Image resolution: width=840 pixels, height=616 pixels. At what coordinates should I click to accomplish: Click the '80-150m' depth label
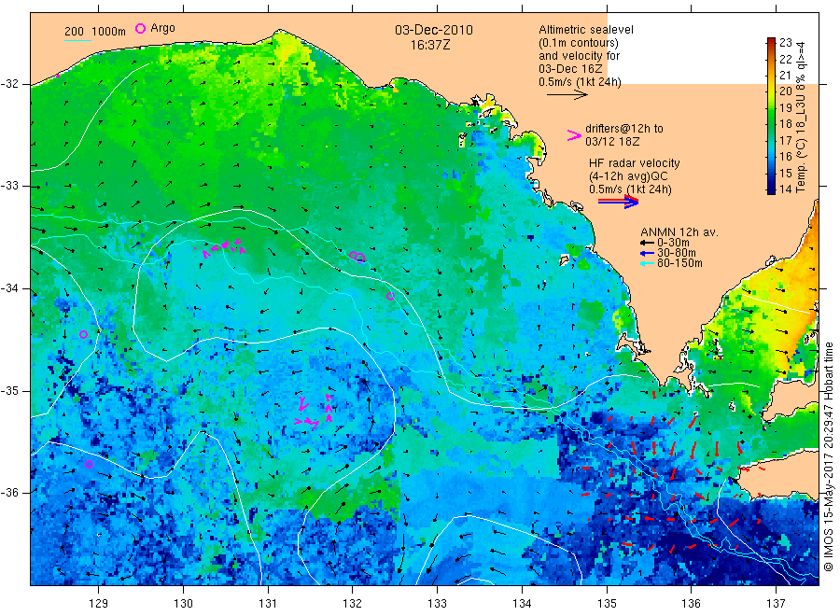[x=679, y=263]
